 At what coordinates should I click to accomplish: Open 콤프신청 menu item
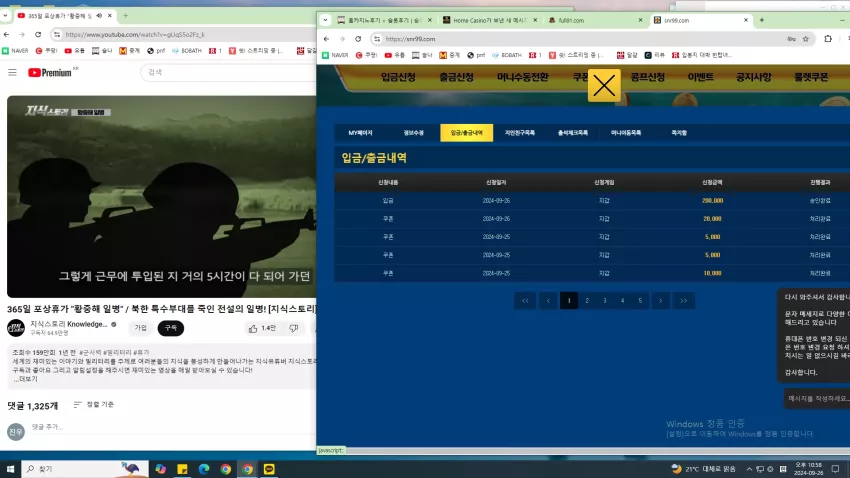(x=647, y=77)
